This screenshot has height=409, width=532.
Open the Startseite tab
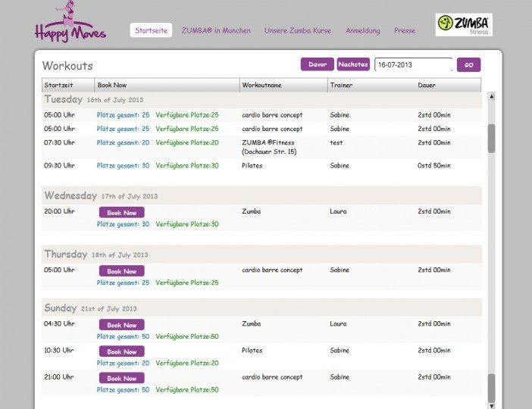point(151,30)
